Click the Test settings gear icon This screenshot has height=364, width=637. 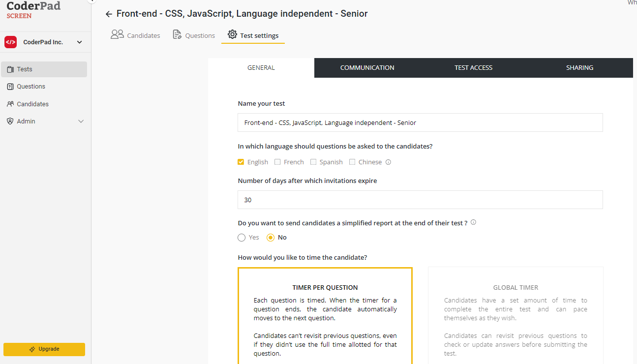click(232, 34)
